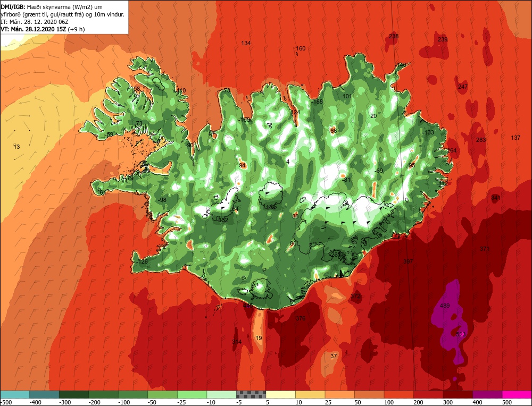
Task: Click the map value "94" in western Iceland
Action: (x=242, y=165)
